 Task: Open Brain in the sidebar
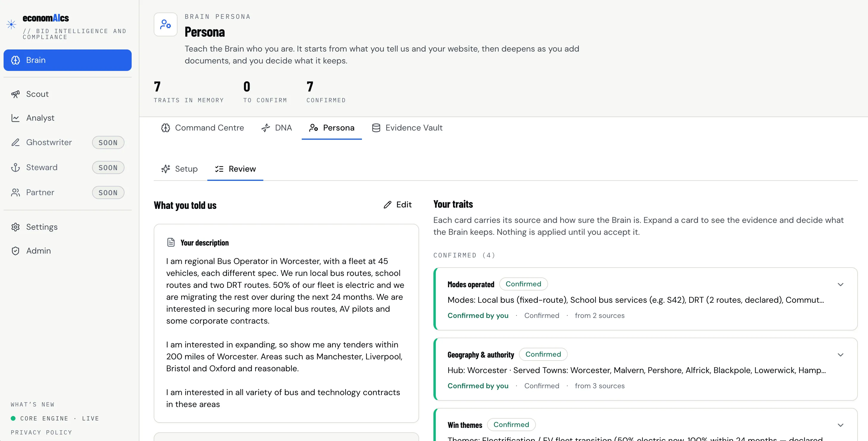[x=67, y=60]
